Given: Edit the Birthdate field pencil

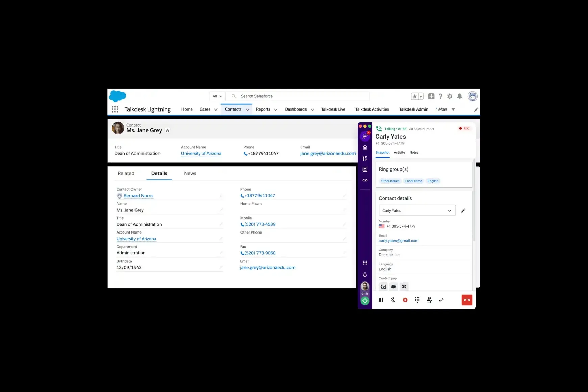Looking at the screenshot, I should (221, 267).
